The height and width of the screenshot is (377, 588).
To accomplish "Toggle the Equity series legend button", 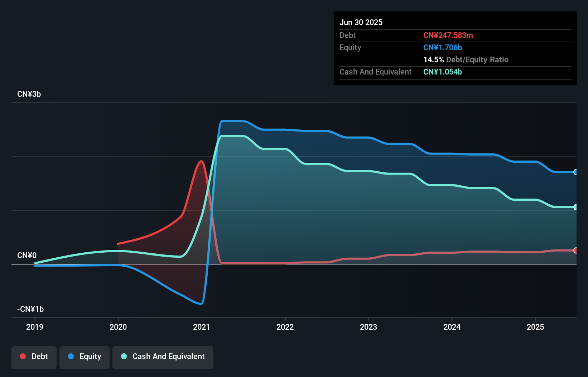I will click(x=85, y=357).
